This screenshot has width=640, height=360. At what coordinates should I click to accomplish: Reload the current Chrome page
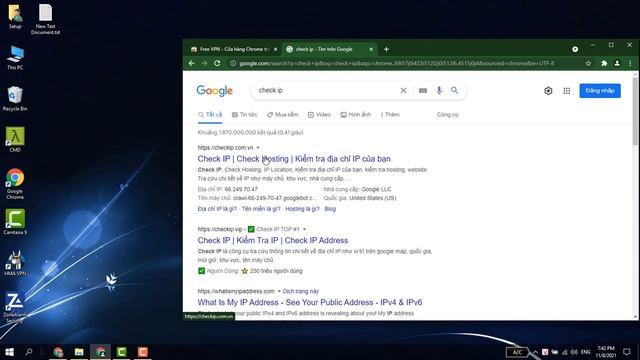tap(217, 63)
